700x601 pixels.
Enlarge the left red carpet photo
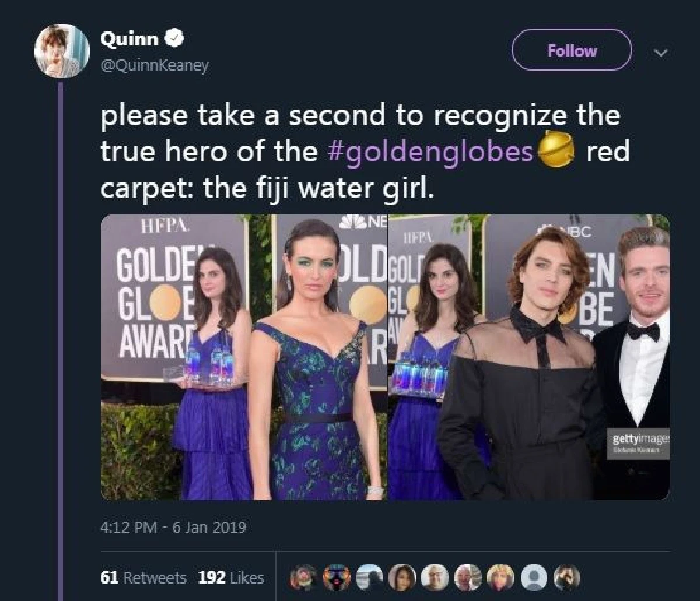click(244, 357)
